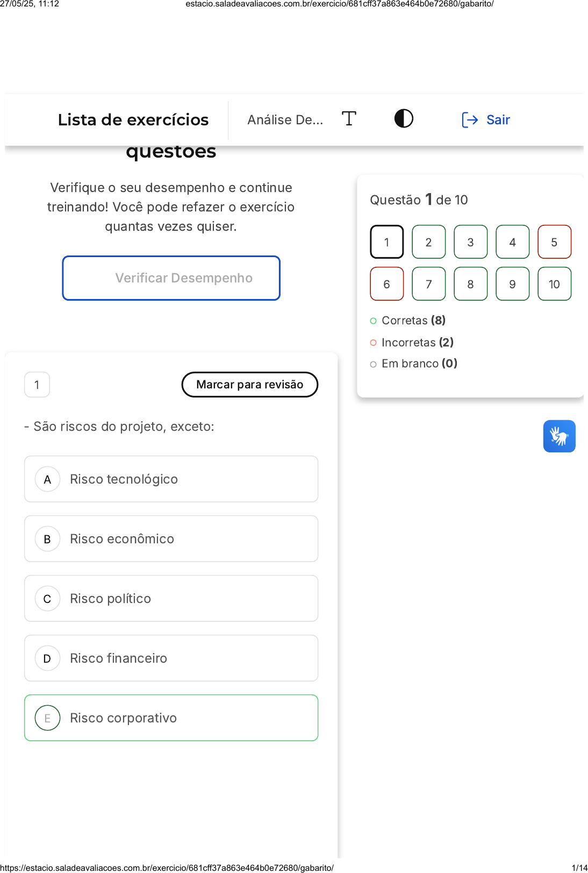
Task: Click the Sair link
Action: point(498,119)
